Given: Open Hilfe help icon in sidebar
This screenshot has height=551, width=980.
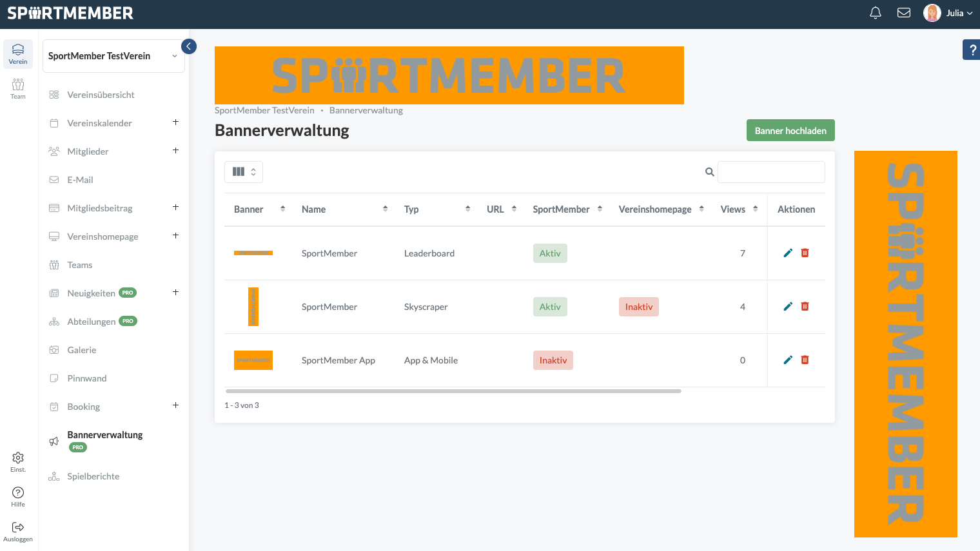Looking at the screenshot, I should coord(18,496).
